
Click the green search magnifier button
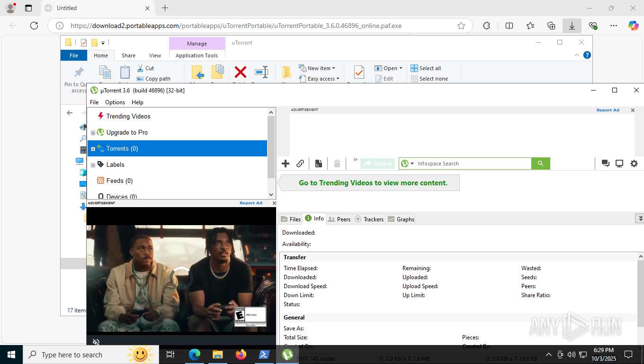click(540, 164)
